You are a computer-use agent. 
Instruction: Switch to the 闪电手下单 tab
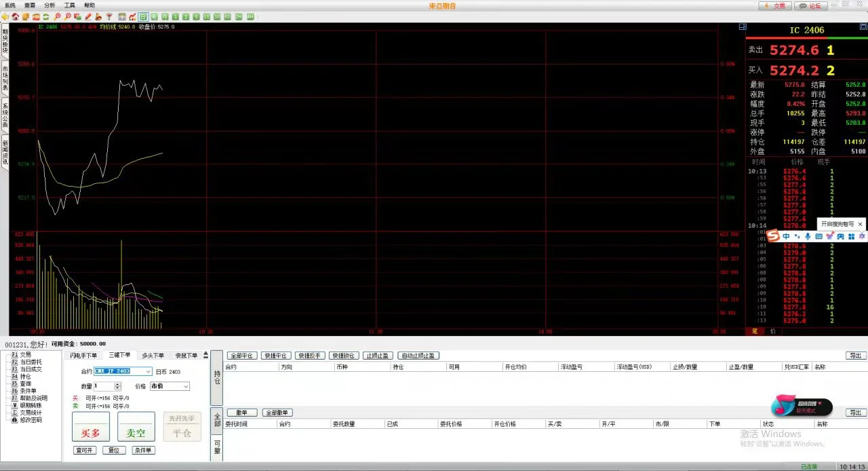click(84, 356)
